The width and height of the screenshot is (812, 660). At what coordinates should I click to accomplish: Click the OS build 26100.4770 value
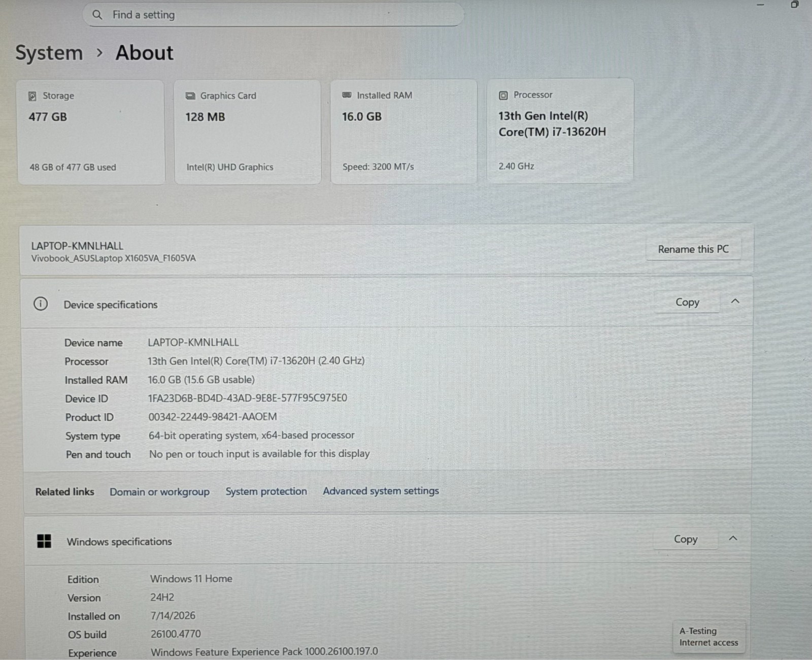point(176,634)
